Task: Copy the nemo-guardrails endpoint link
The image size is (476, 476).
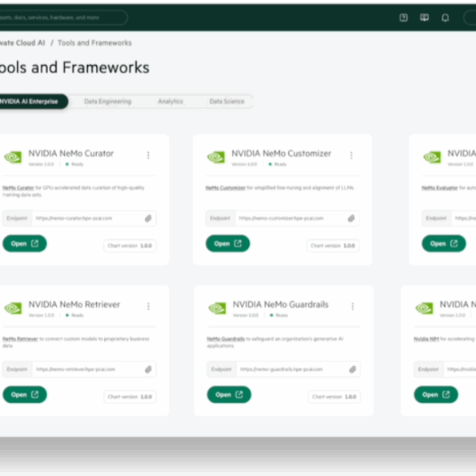Action: [352, 369]
